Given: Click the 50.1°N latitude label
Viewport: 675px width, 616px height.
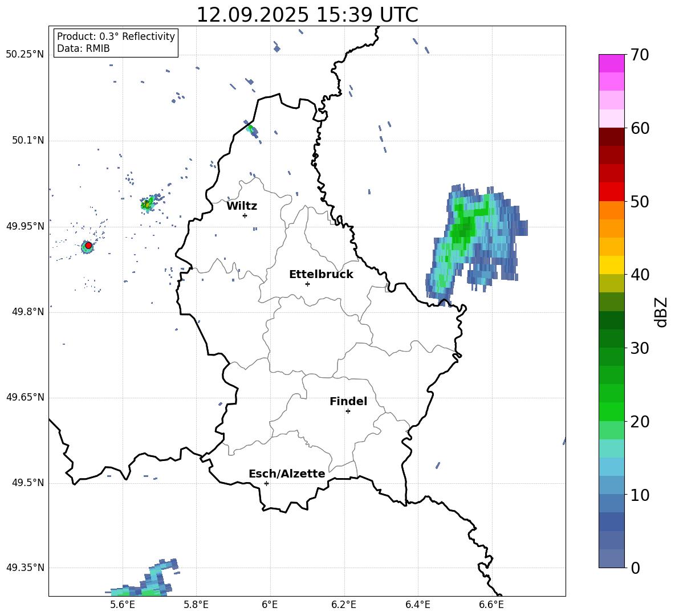Looking at the screenshot, I should tap(28, 140).
